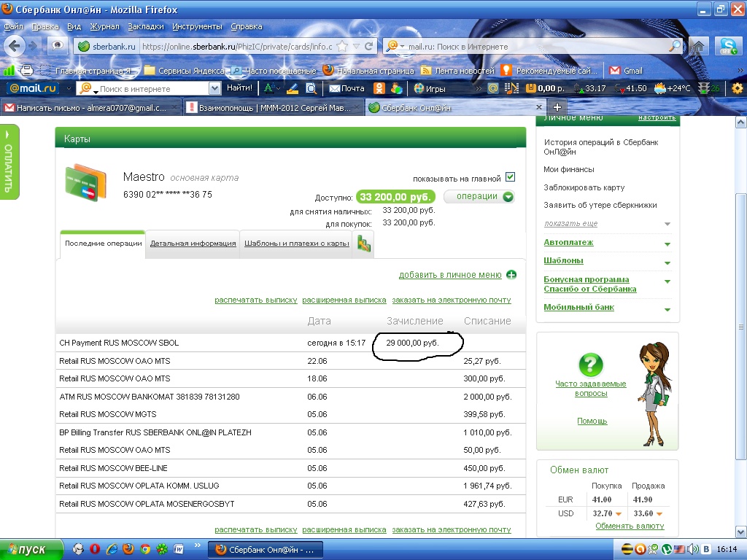The height and width of the screenshot is (560, 747).
Task: Open Mail.ru toolbar settings gear
Action: pyautogui.click(x=738, y=88)
